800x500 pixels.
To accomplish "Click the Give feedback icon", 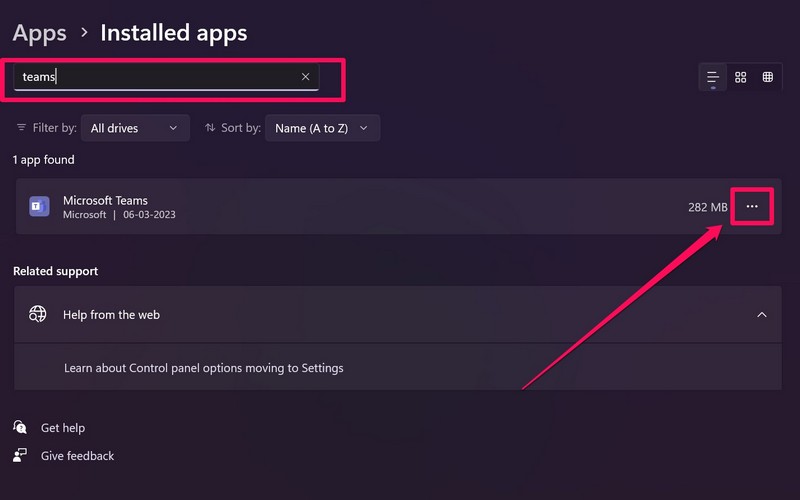I will [20, 455].
